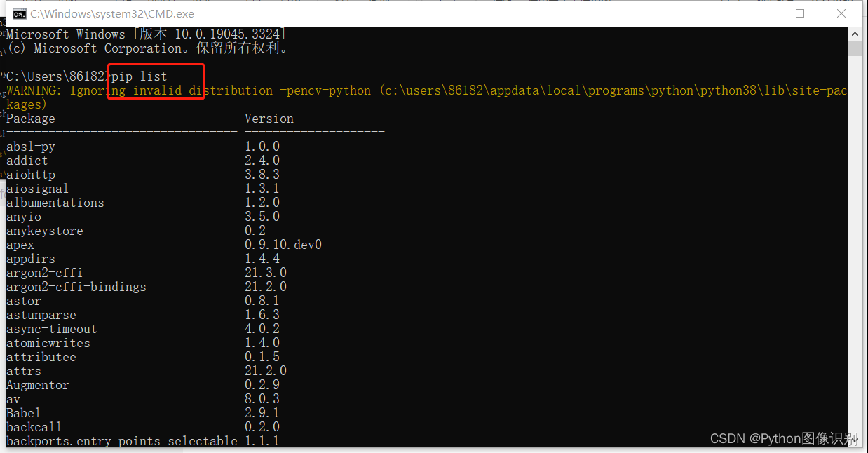This screenshot has width=868, height=453.
Task: Click the 'albumentations' package name
Action: coord(55,202)
